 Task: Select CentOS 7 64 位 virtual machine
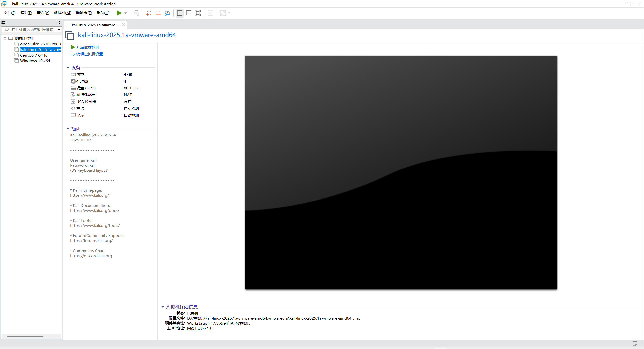34,55
